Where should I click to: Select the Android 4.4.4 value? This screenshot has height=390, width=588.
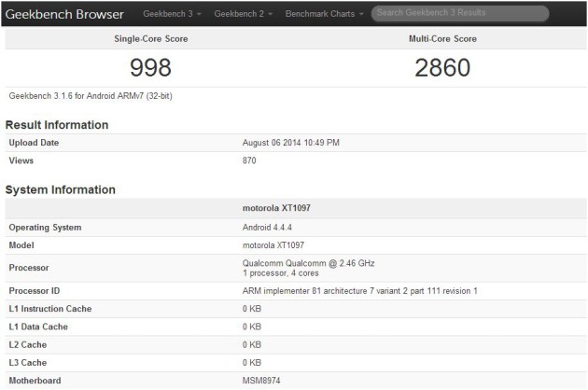pos(267,228)
